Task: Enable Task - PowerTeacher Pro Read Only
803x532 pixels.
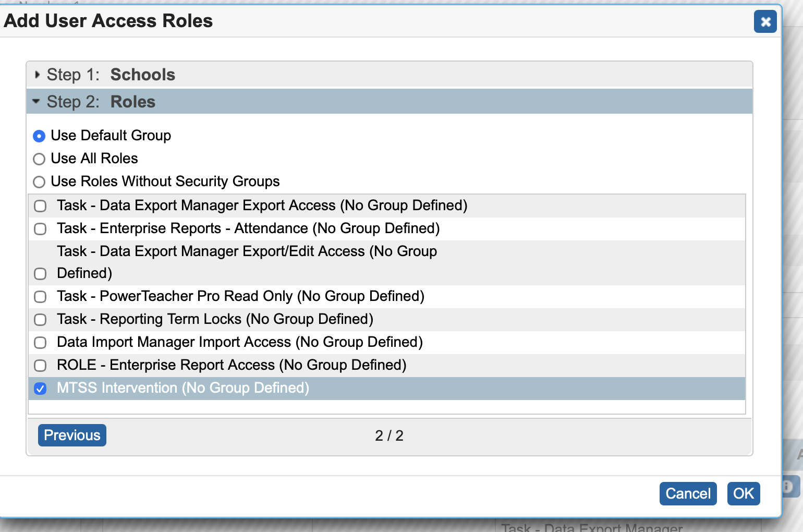Action: tap(40, 297)
